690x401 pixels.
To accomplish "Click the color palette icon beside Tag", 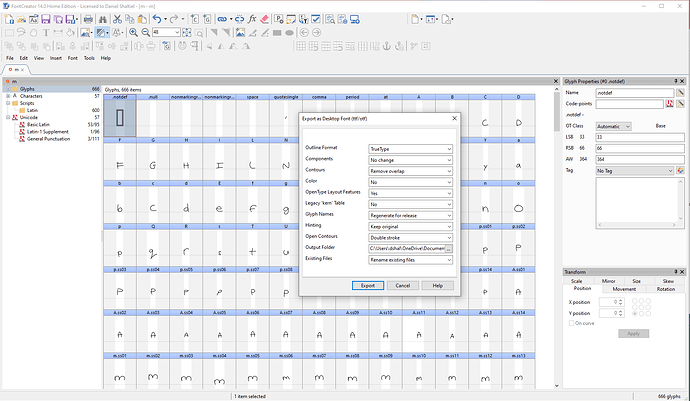I will click(680, 170).
